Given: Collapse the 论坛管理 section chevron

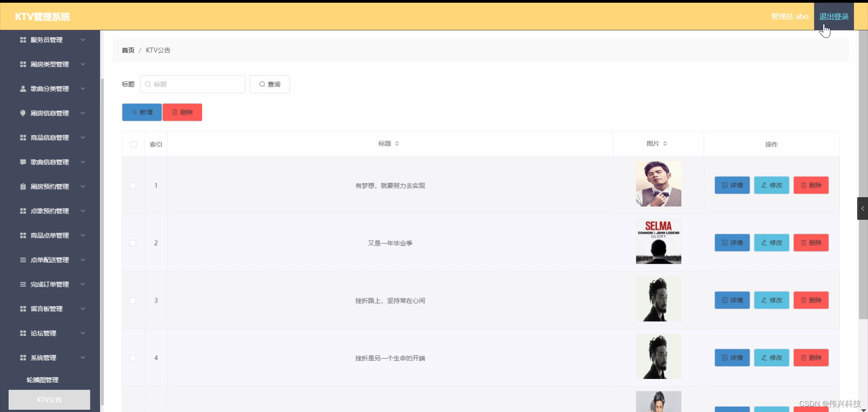Looking at the screenshot, I should 83,333.
